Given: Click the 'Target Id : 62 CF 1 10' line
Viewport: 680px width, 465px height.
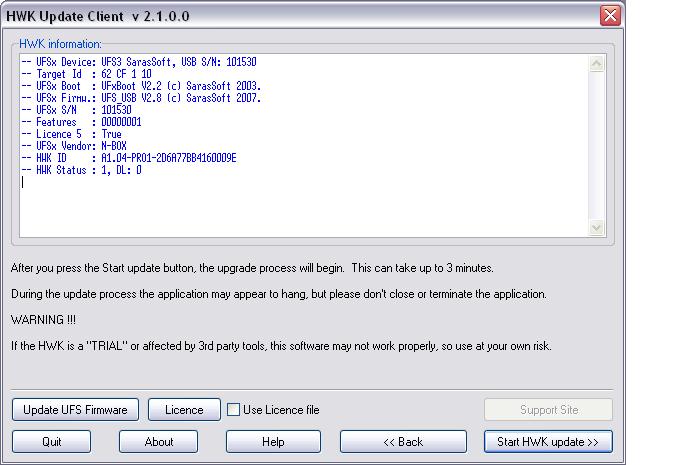Looking at the screenshot, I should [86, 74].
